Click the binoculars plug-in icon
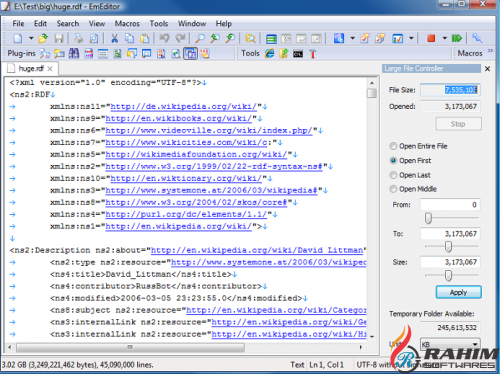The image size is (500, 374). 74,53
